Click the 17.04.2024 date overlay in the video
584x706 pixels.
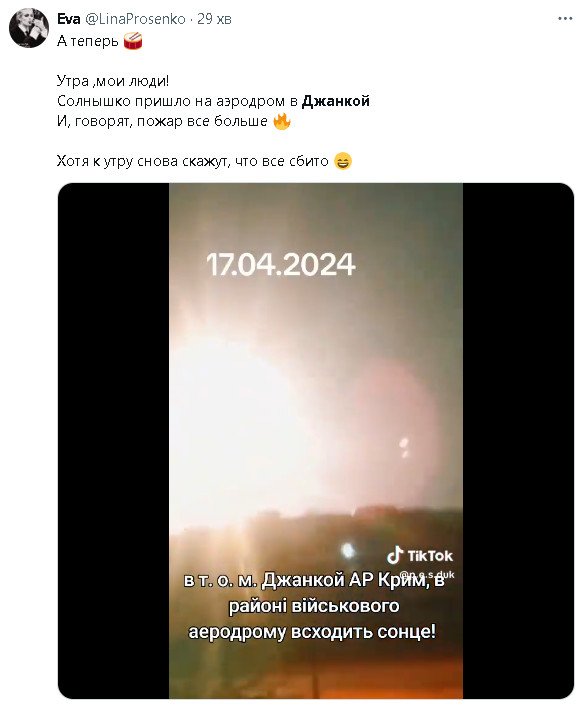(281, 265)
